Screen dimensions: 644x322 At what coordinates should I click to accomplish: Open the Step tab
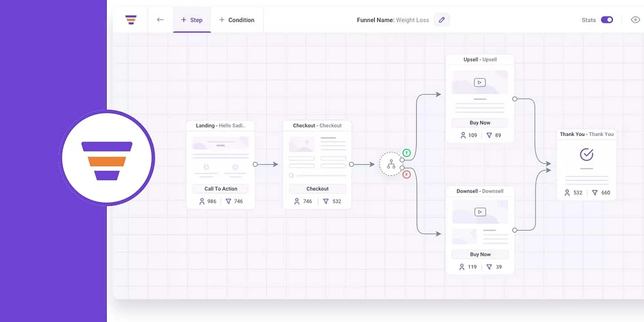(x=192, y=19)
